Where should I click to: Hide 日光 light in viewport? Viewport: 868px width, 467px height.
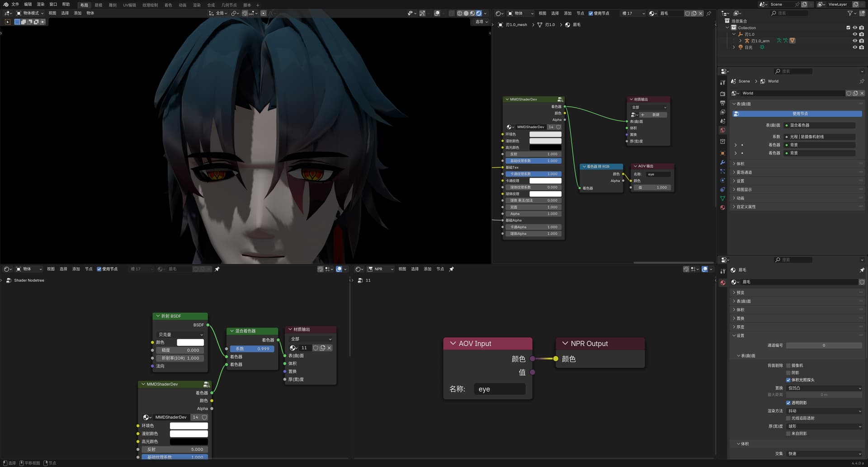(x=855, y=47)
